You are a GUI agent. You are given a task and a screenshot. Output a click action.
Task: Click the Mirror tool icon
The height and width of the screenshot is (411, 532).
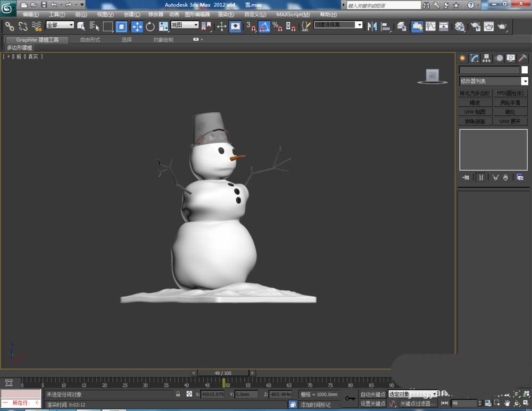[x=372, y=27]
